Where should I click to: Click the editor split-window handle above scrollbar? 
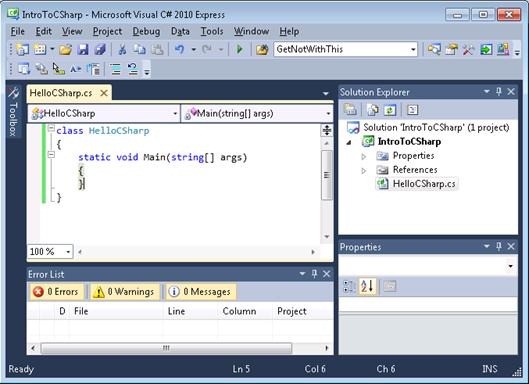327,130
